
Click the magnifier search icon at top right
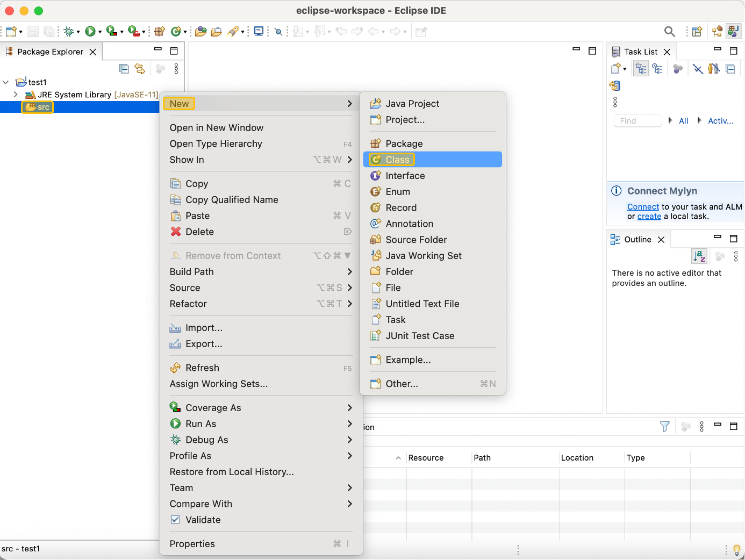click(x=669, y=32)
